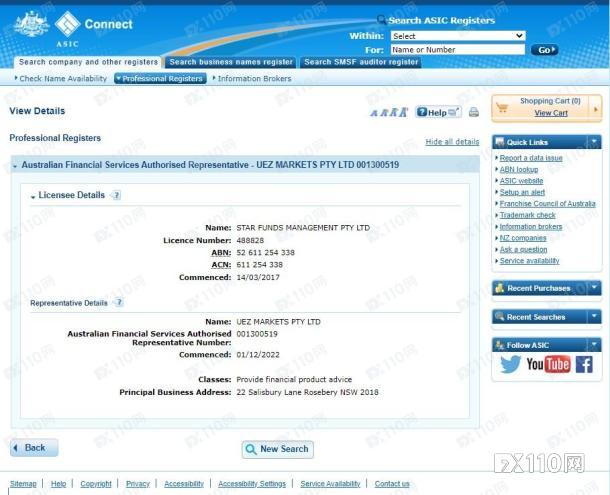Open the Help button next to print
The image size is (610, 495).
click(x=438, y=112)
